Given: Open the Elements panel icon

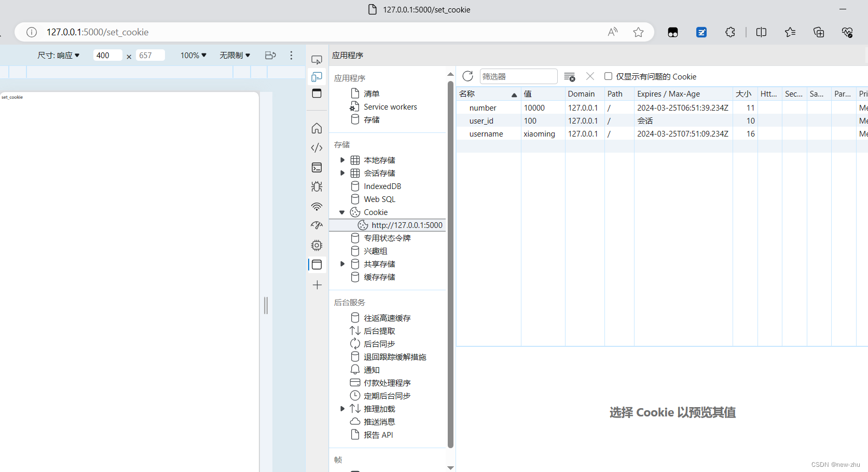Looking at the screenshot, I should point(316,148).
